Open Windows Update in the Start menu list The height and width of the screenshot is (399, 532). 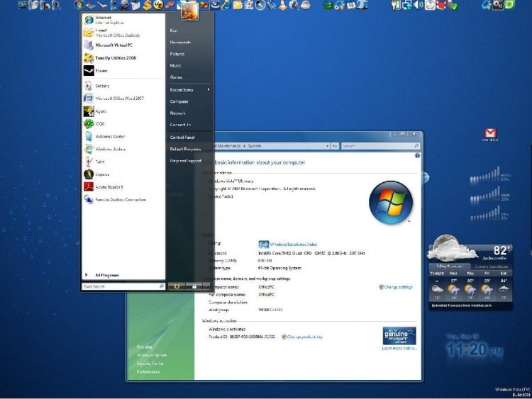[x=123, y=149]
